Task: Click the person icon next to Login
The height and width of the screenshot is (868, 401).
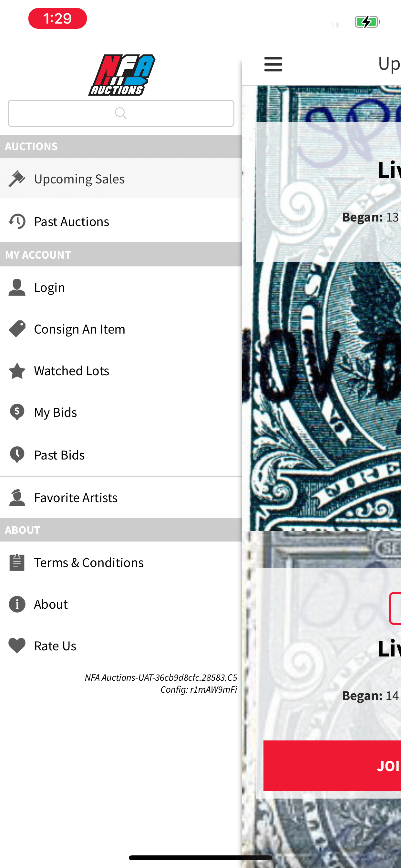Action: (x=17, y=287)
